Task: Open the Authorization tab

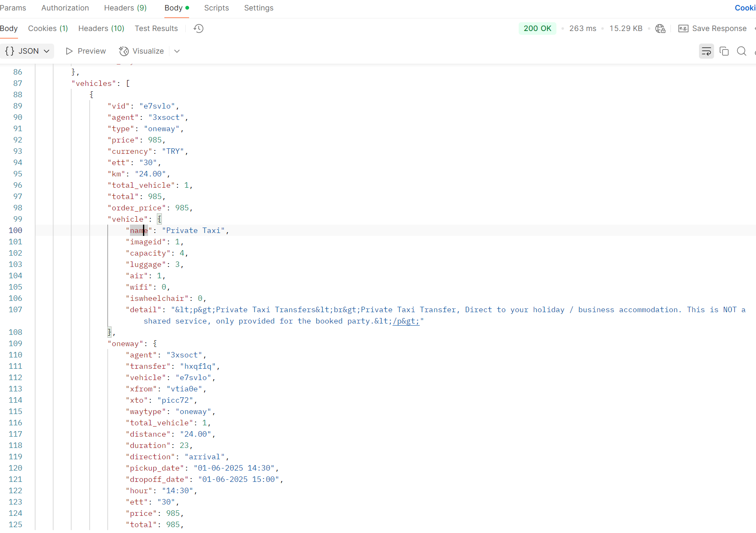Action: [x=65, y=8]
